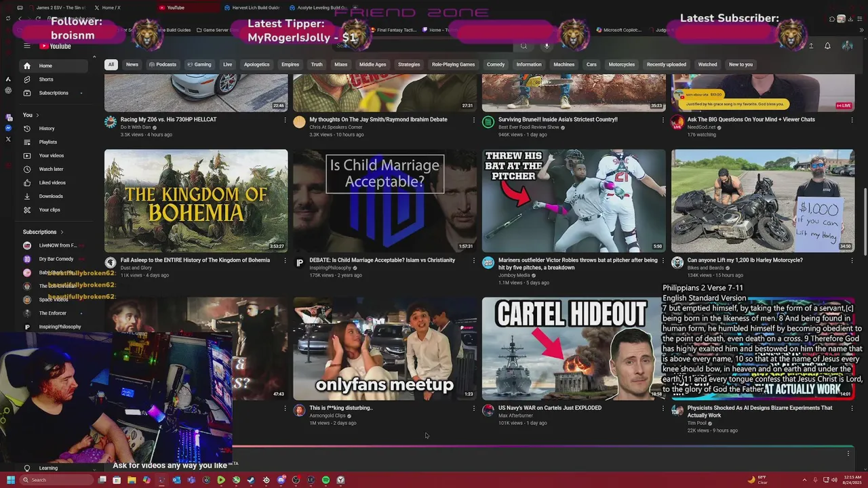Open Liked videos
The height and width of the screenshot is (488, 868).
click(54, 182)
